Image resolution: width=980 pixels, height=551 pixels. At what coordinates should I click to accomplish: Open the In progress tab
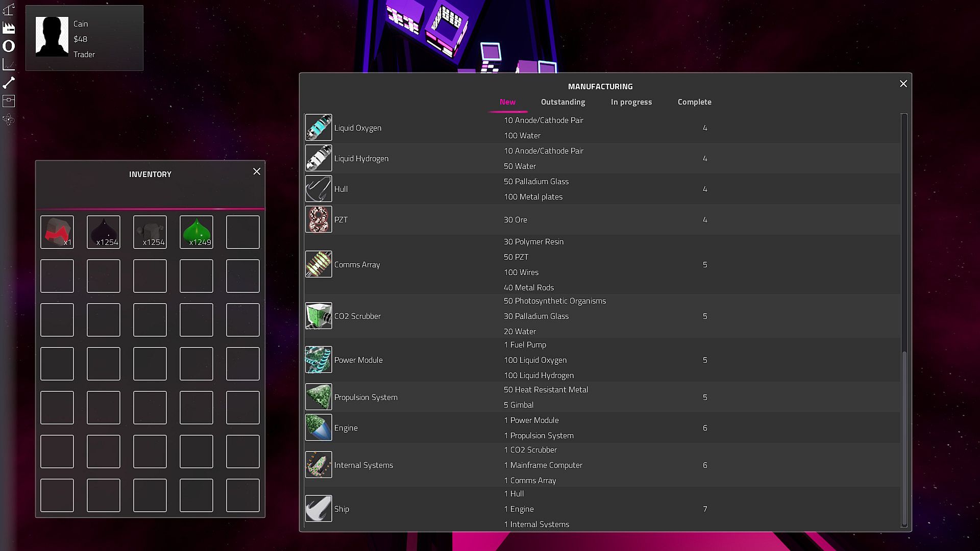tap(631, 102)
